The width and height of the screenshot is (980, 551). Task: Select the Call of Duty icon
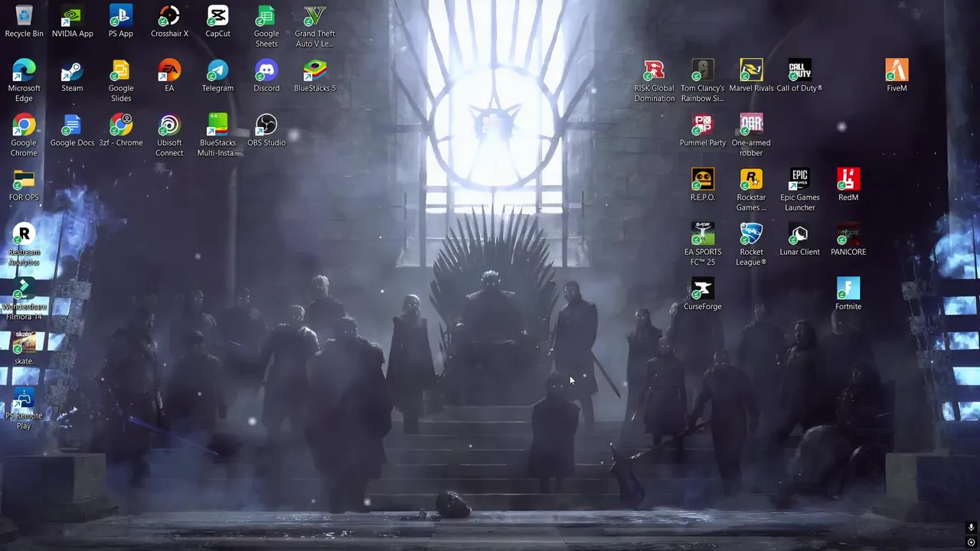(799, 70)
